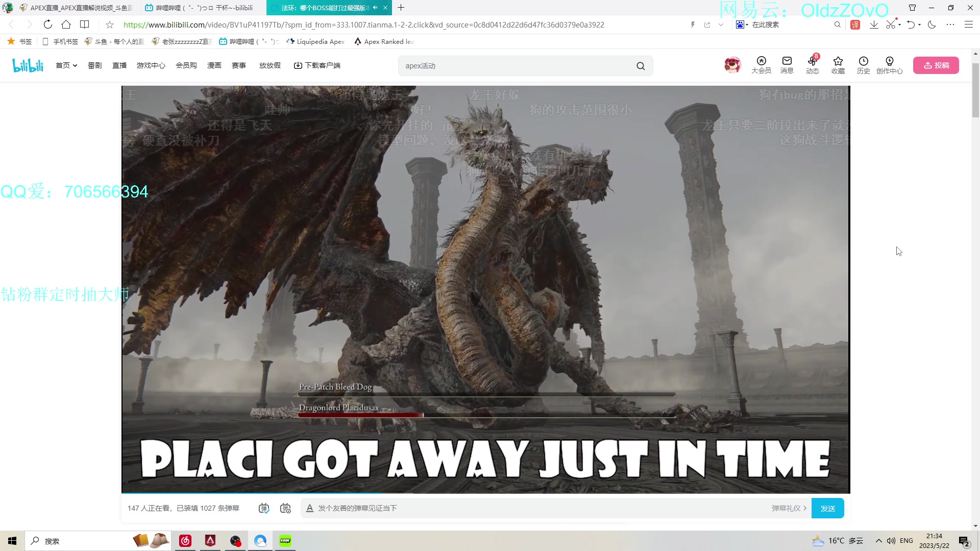The width and height of the screenshot is (980, 551).
Task: Focus the danmaku comment input field
Action: click(x=541, y=508)
